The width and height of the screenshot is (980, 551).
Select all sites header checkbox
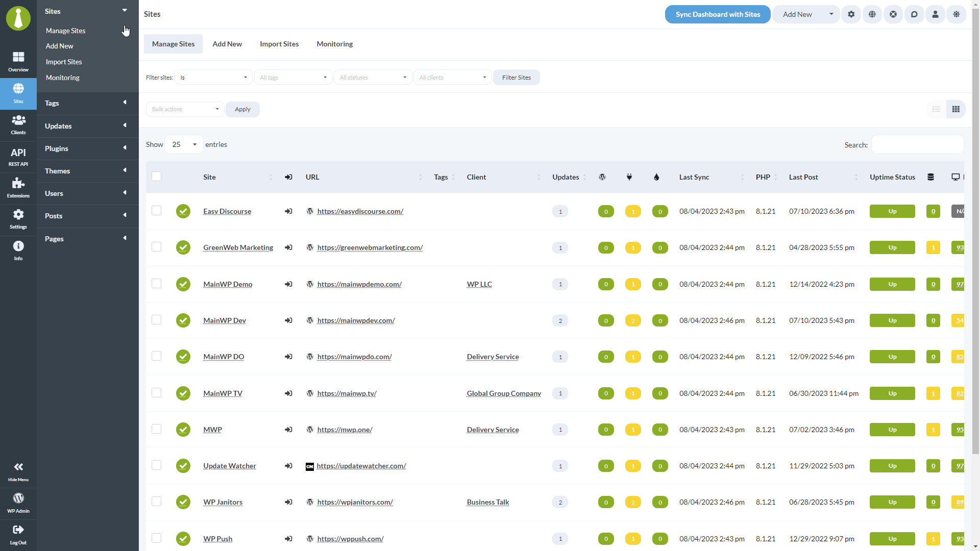point(157,177)
